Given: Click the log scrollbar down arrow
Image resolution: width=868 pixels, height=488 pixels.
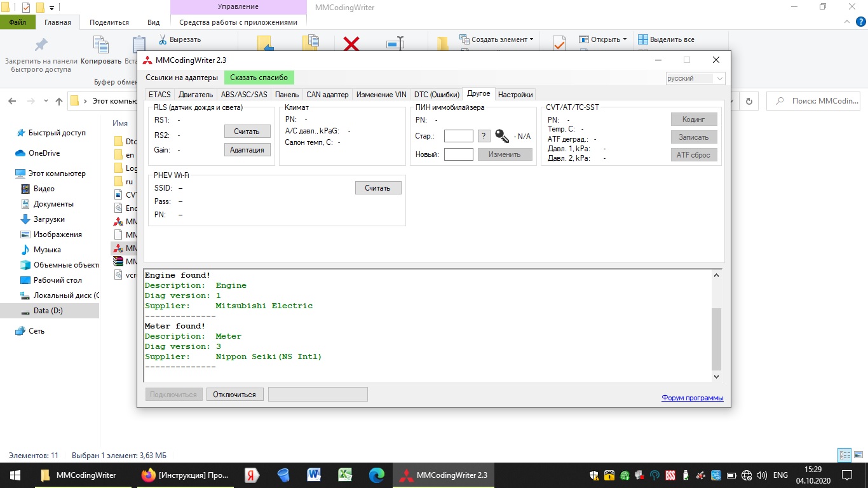Looking at the screenshot, I should [x=717, y=377].
